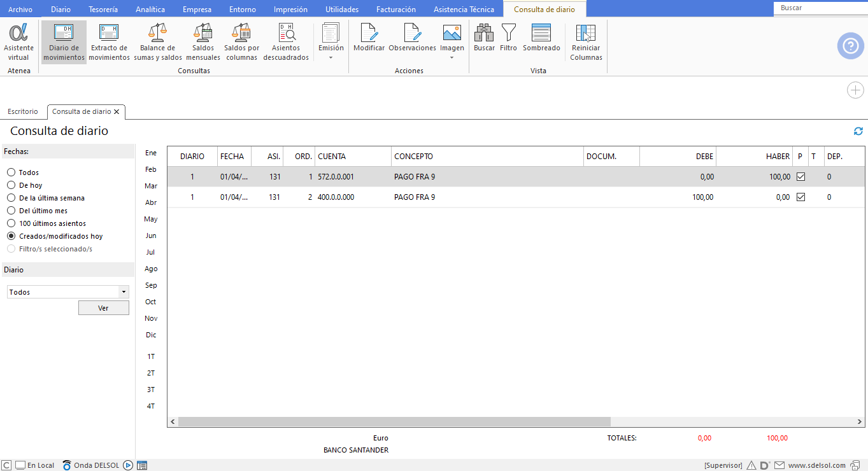Switch to the Escritorio tab
Image resolution: width=868 pixels, height=471 pixels.
click(23, 111)
